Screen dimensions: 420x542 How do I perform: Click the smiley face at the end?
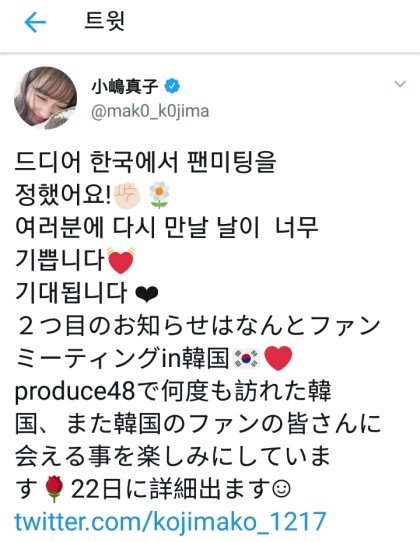click(x=282, y=489)
